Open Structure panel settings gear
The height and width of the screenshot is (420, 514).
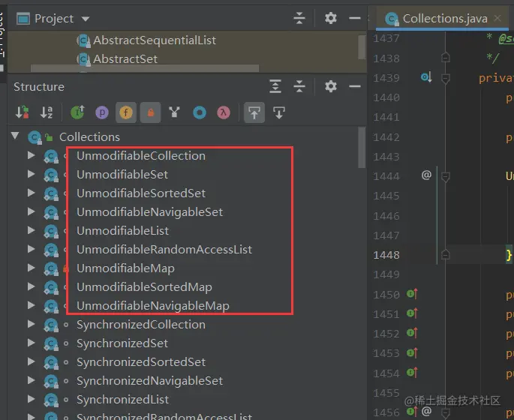331,86
